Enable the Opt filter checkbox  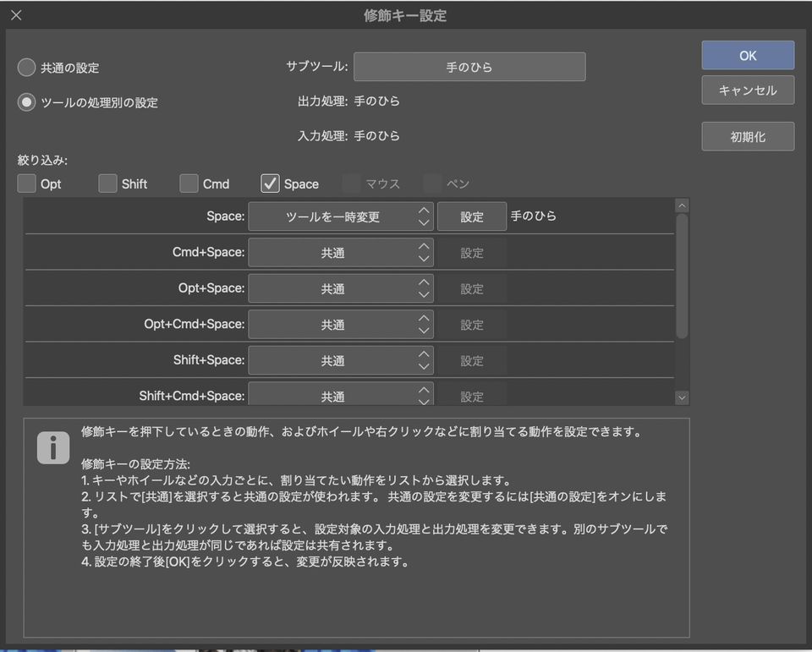click(26, 183)
